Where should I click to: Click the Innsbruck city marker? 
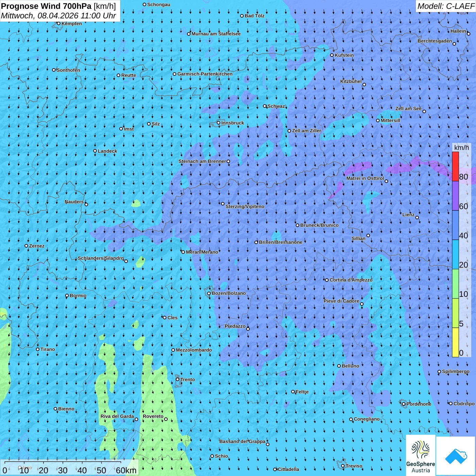pos(219,123)
